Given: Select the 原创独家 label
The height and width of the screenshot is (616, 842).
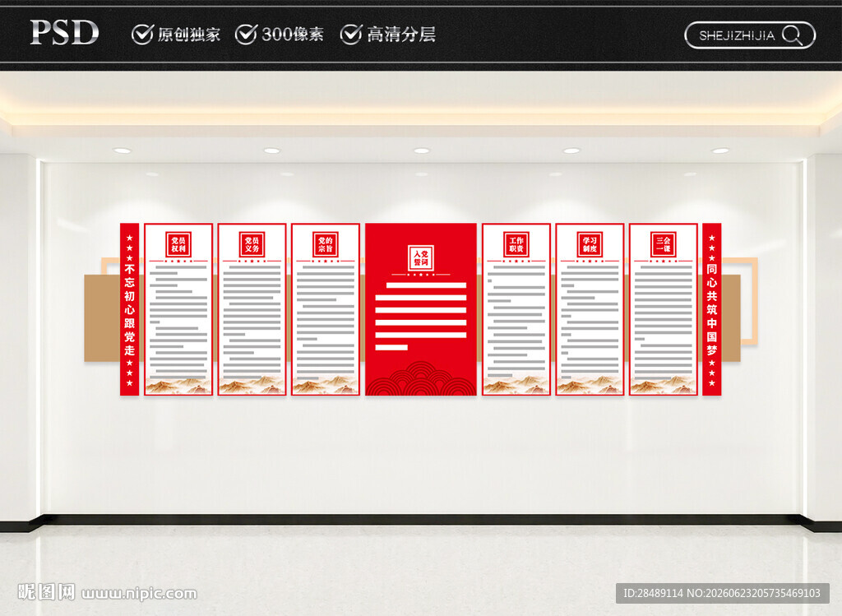Looking at the screenshot, I should coord(189,35).
